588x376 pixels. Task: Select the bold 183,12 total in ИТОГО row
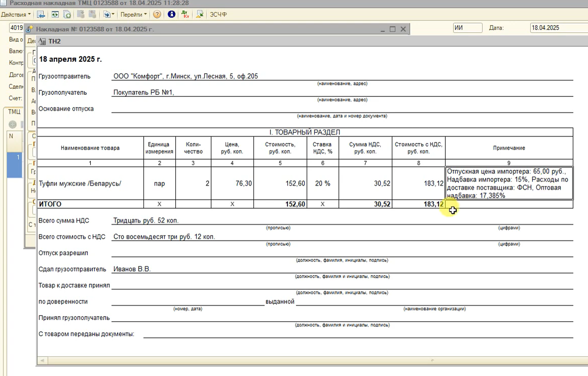[x=419, y=204]
